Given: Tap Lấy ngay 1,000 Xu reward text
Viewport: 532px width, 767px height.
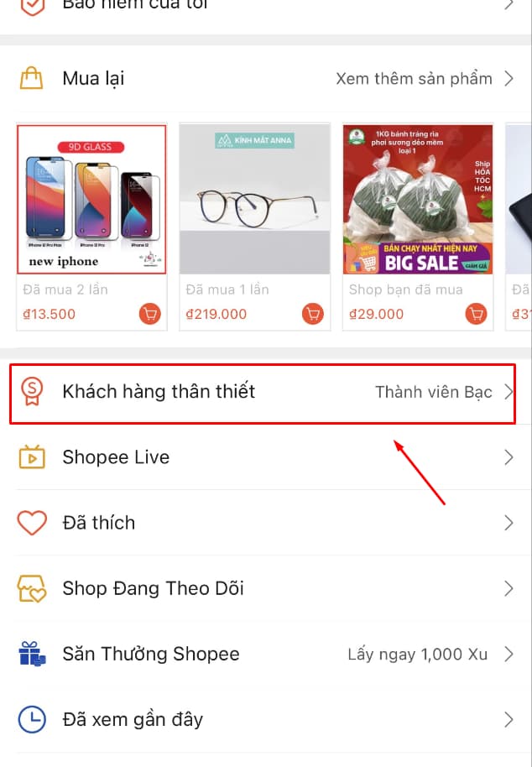Looking at the screenshot, I should tap(418, 655).
